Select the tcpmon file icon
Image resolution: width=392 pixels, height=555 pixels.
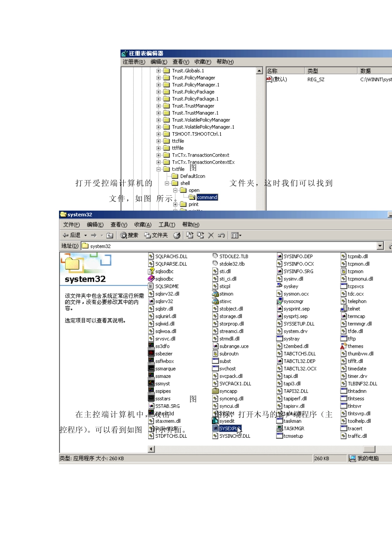coord(343,271)
